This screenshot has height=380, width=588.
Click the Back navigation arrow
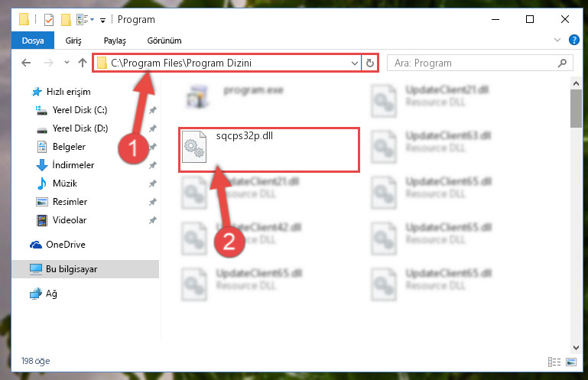tap(26, 63)
